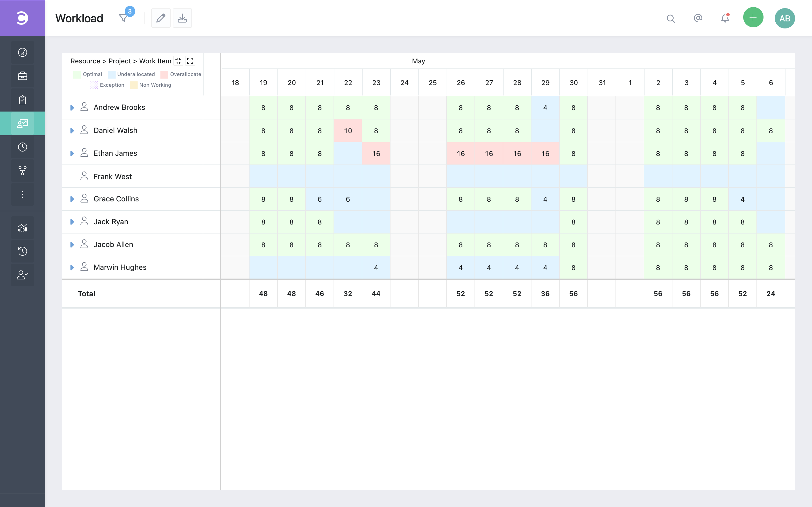Open the filter icon with badge 3
Viewport: 812px width, 507px height.
click(x=124, y=18)
